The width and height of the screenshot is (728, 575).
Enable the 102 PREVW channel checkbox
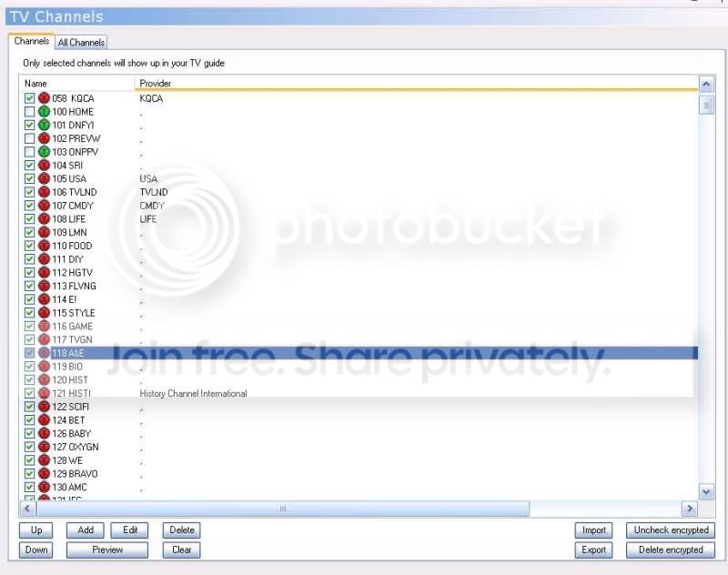[29, 139]
